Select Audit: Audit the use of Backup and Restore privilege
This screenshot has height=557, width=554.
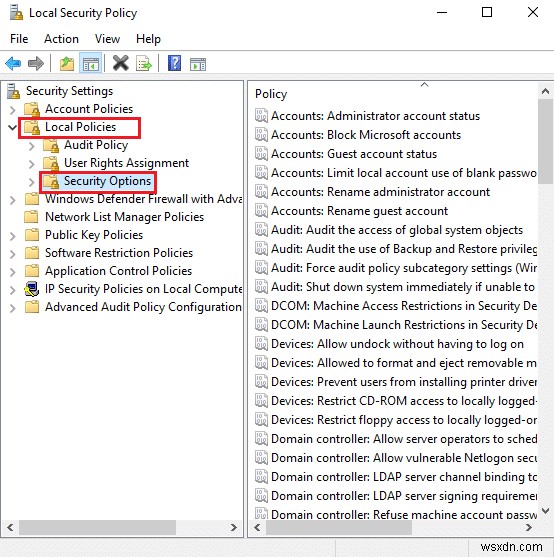tap(403, 249)
